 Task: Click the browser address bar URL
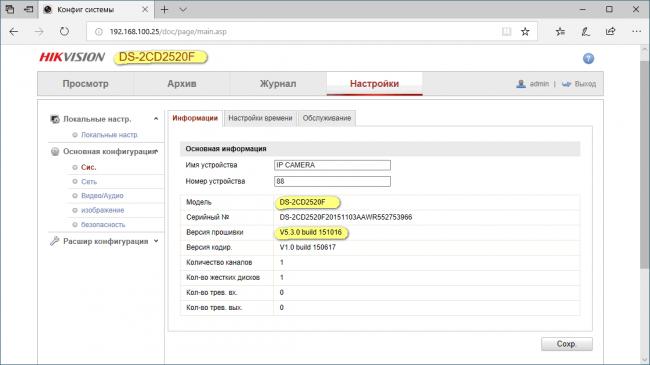click(168, 32)
